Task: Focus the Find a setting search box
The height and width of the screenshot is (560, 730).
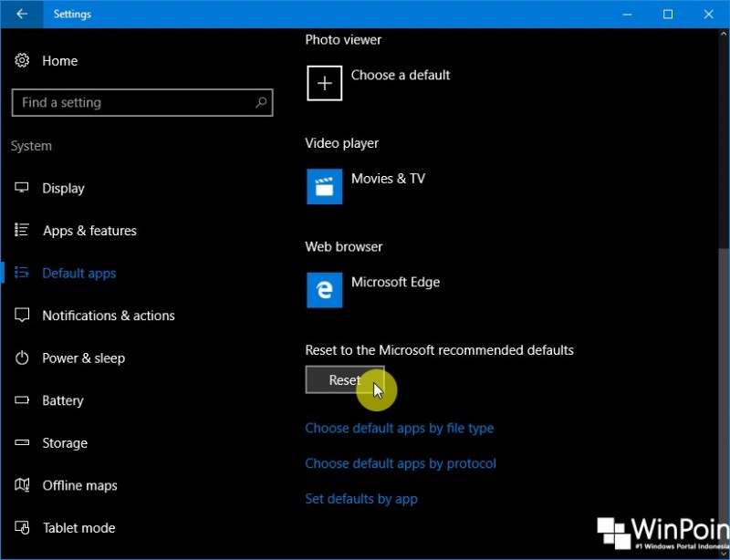Action: pos(142,102)
